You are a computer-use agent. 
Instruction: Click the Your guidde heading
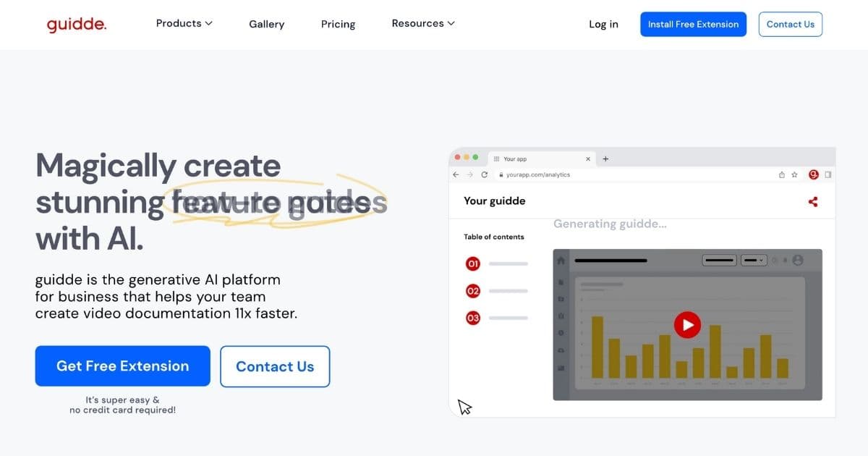pyautogui.click(x=495, y=201)
